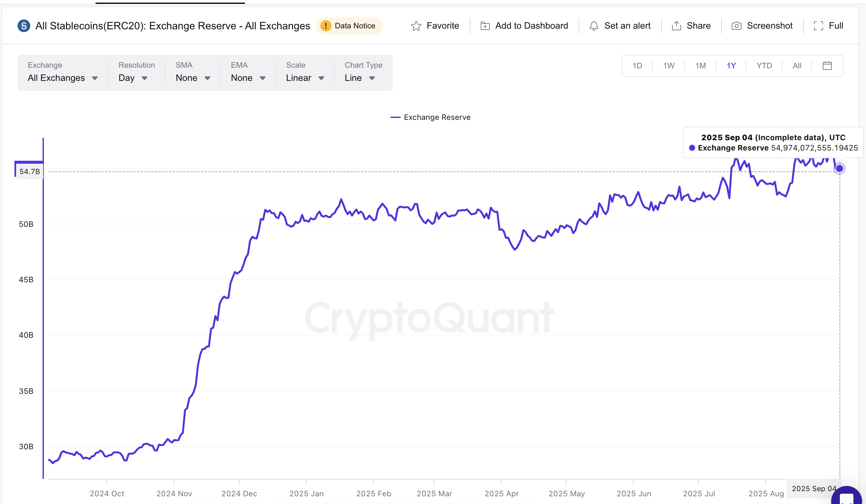Viewport: 866px width, 504px height.
Task: Open the calendar date range picker
Action: 827,65
